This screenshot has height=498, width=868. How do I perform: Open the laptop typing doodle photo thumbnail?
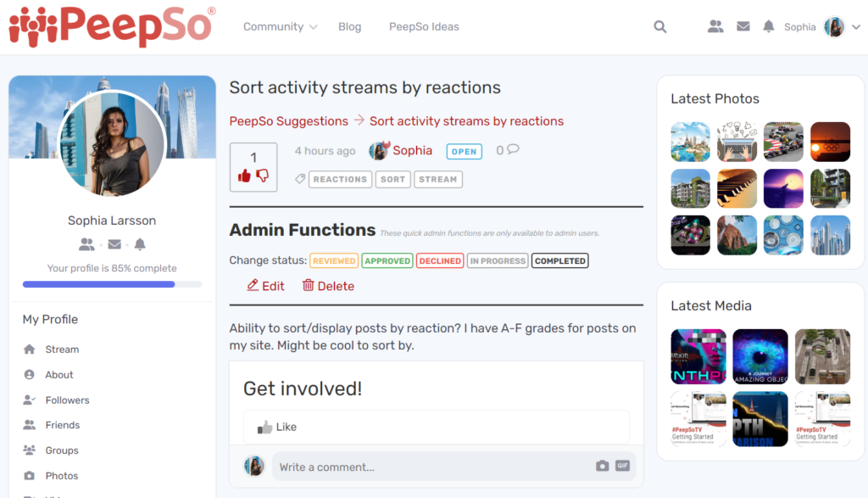tap(737, 142)
